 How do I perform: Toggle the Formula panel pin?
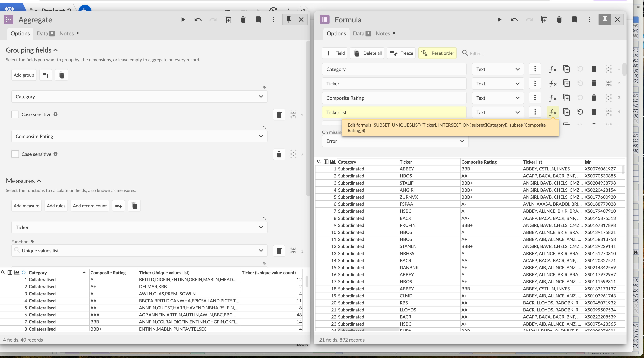[x=605, y=20]
